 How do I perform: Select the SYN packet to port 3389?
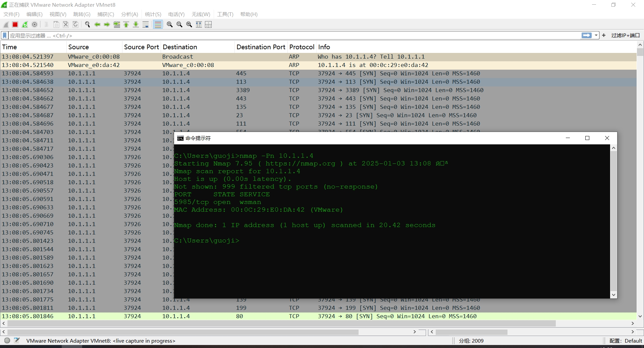[x=319, y=90]
